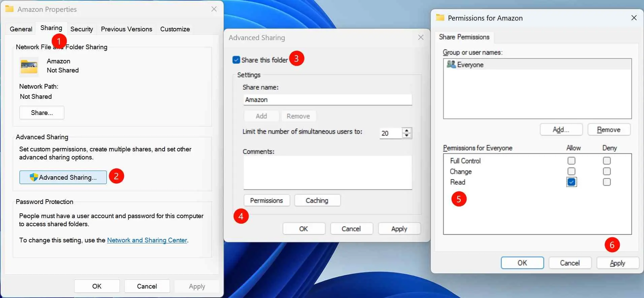Open the Permissions button in Advanced Sharing
This screenshot has height=298, width=644.
coord(266,201)
